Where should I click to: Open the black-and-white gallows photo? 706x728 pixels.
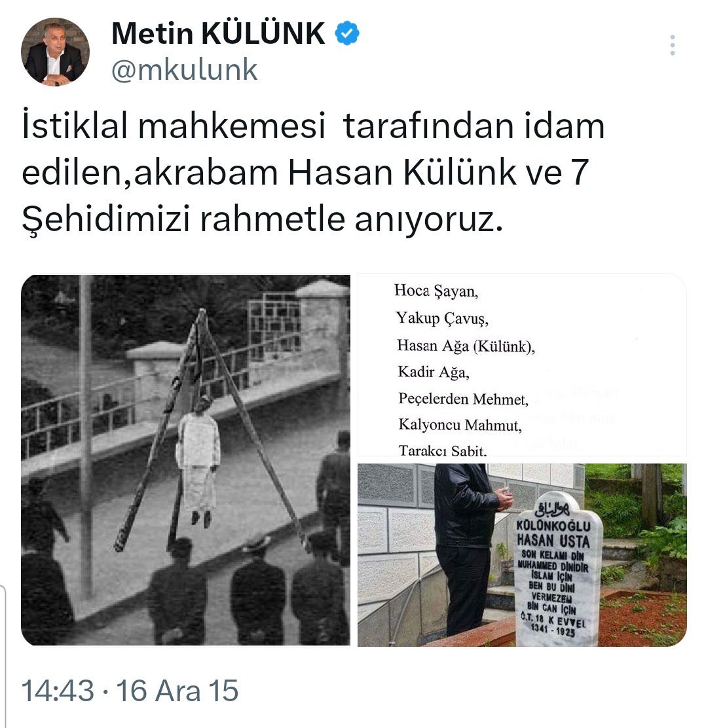(185, 460)
